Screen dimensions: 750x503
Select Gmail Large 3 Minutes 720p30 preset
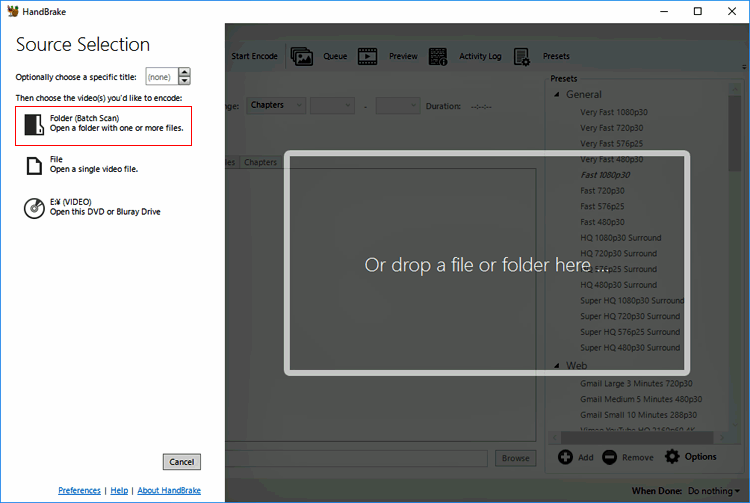coord(636,383)
